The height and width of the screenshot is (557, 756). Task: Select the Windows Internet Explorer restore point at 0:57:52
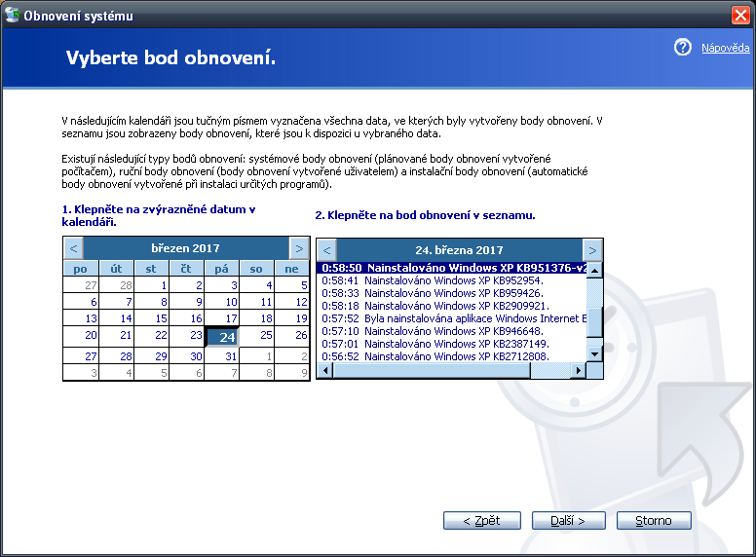(452, 318)
